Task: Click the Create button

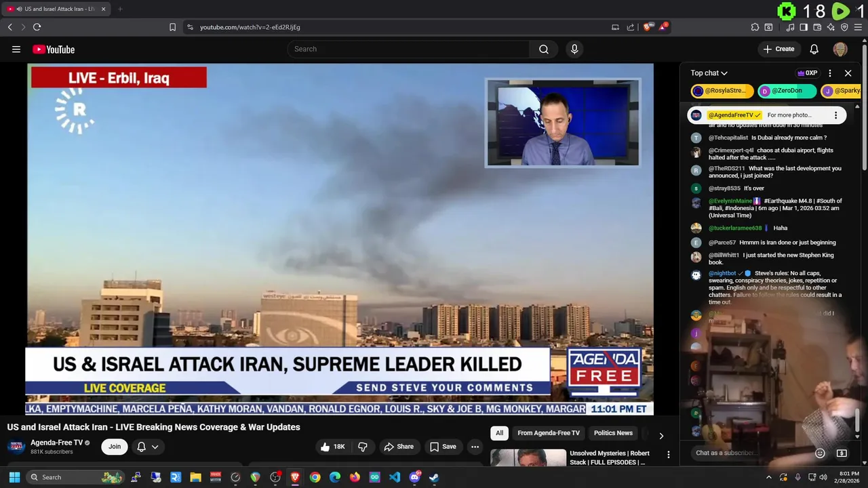Action: click(x=778, y=49)
